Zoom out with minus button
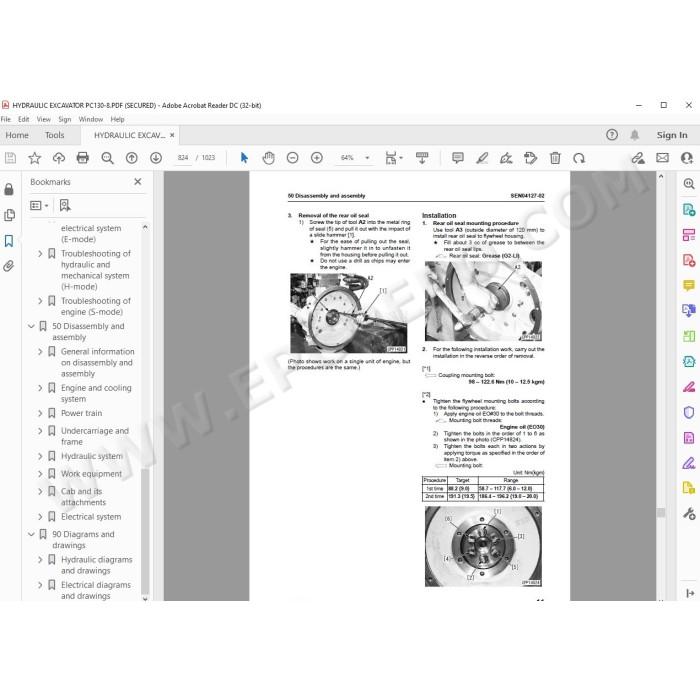The height and width of the screenshot is (700, 700). (x=292, y=158)
